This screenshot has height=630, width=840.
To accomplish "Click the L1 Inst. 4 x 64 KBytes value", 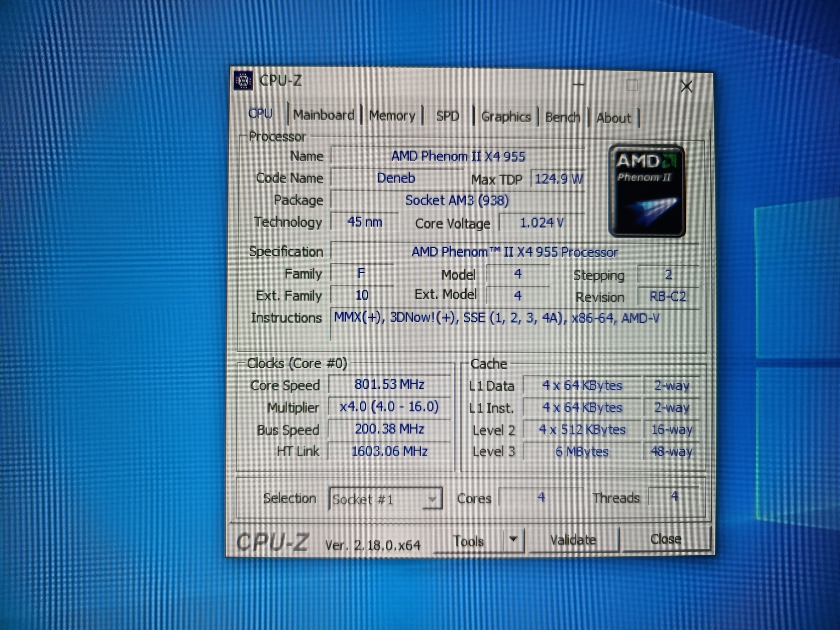I will pos(582,407).
